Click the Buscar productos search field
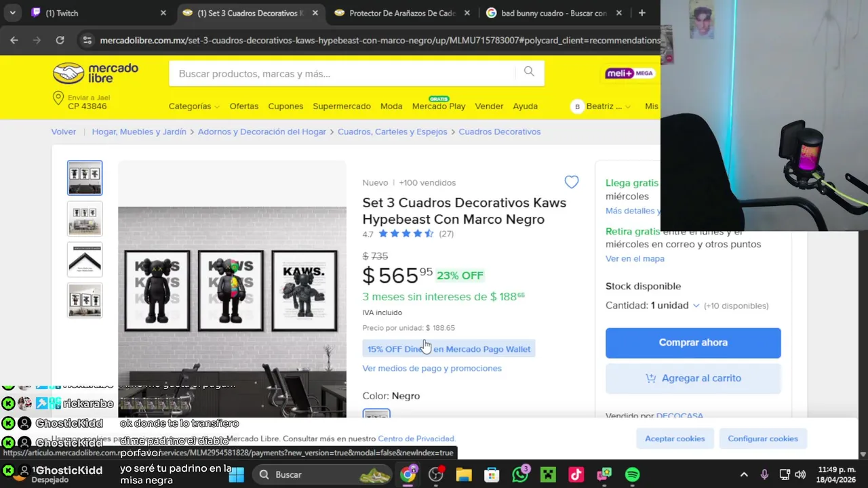This screenshot has width=868, height=488. 342,73
